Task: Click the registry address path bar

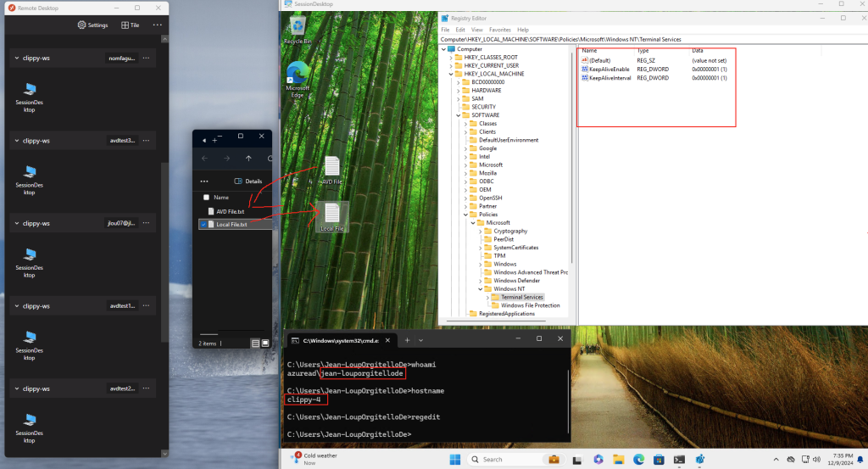Action: 654,39
